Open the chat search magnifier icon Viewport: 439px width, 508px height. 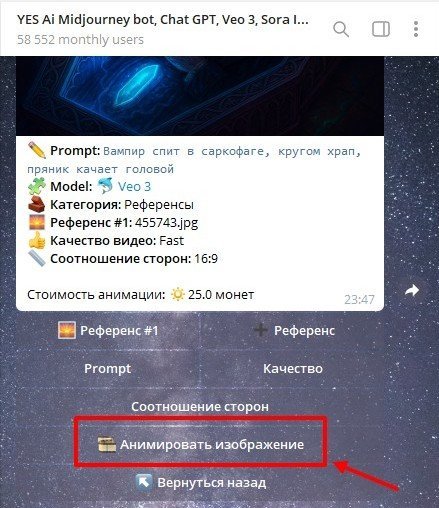pyautogui.click(x=341, y=29)
